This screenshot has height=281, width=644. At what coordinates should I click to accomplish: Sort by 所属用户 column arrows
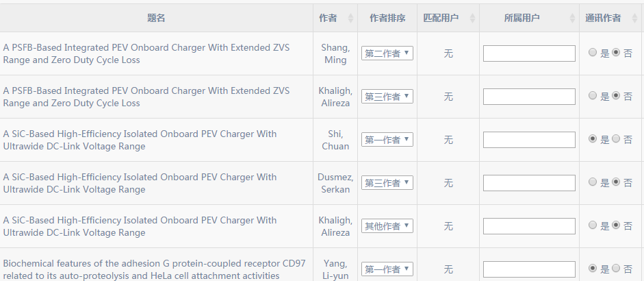(573, 18)
